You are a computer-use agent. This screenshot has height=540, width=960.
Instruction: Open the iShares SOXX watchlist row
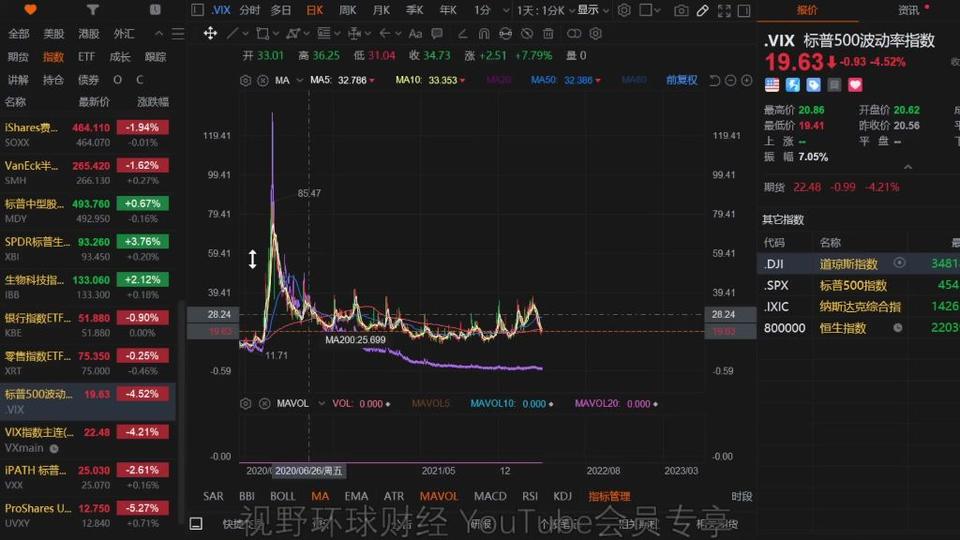tap(88, 135)
